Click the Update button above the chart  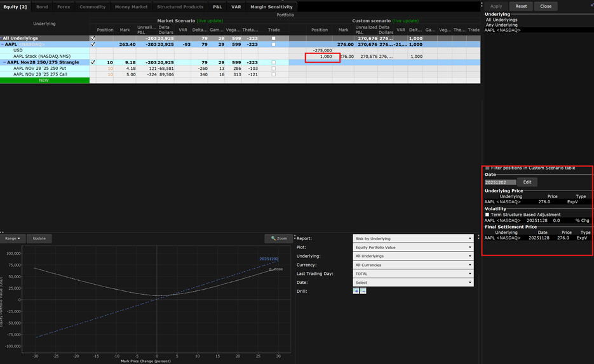click(39, 239)
